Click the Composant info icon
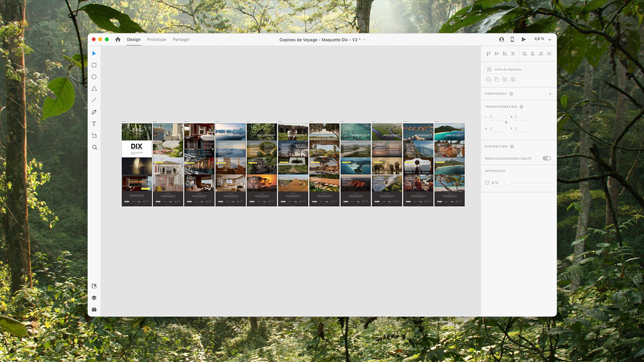644x362 pixels. click(x=512, y=94)
